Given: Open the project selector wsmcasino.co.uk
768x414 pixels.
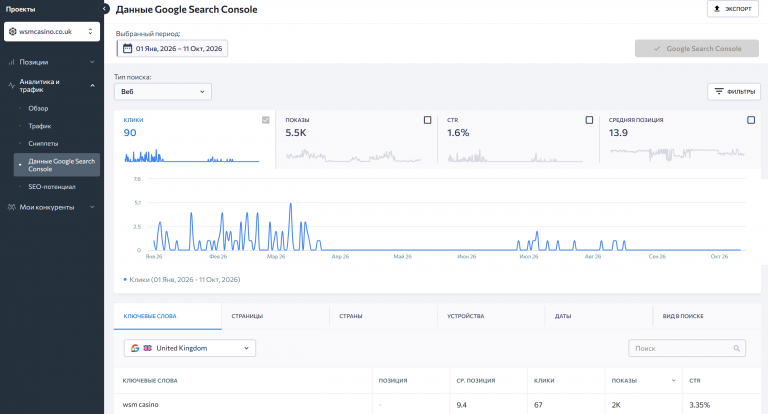Looking at the screenshot, I should [x=52, y=31].
